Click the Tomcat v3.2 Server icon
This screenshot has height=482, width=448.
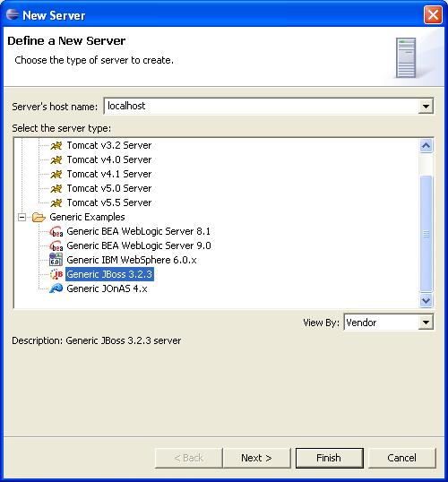point(56,145)
